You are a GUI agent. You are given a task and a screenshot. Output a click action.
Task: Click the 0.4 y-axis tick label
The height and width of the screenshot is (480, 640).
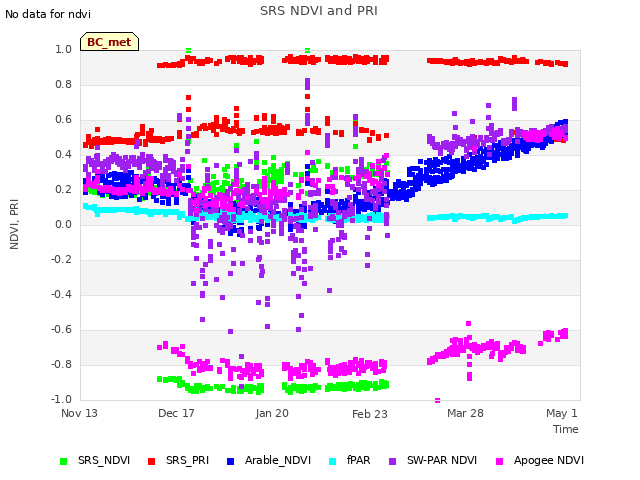(63, 154)
